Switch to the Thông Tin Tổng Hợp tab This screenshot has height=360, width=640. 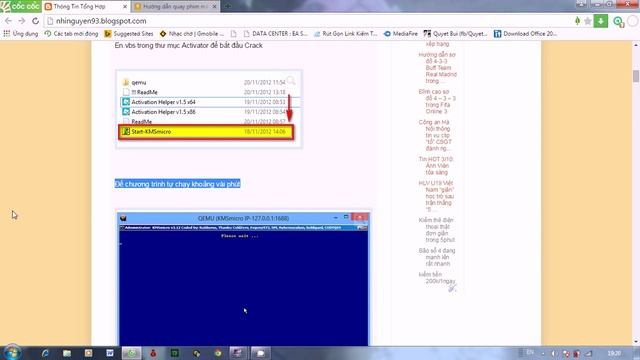tap(85, 7)
